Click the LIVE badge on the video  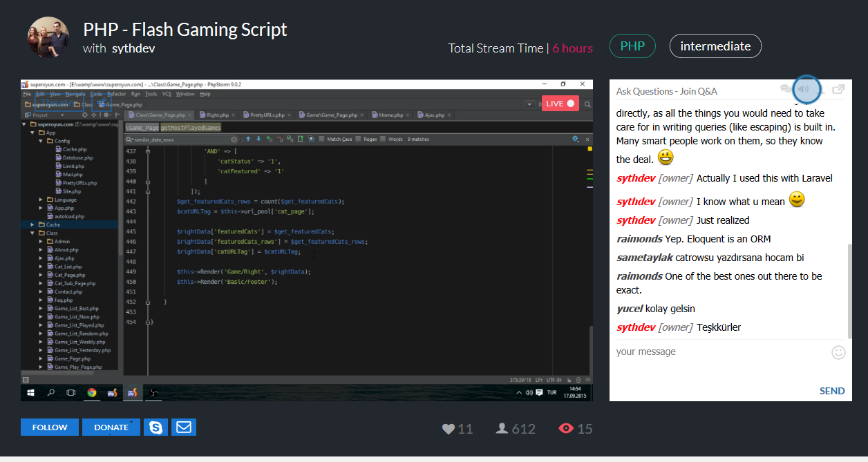[x=560, y=104]
